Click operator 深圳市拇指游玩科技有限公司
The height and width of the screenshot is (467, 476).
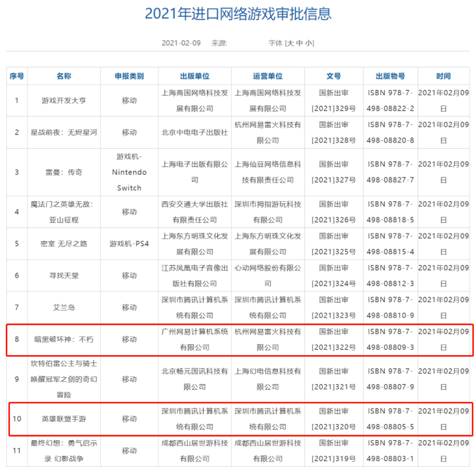coord(268,212)
